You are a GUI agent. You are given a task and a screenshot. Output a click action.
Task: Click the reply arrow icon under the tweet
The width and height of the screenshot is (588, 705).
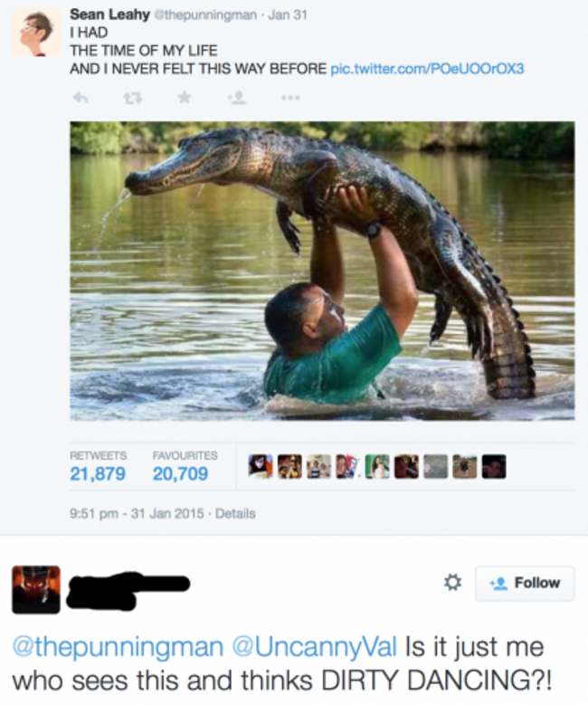[x=81, y=97]
